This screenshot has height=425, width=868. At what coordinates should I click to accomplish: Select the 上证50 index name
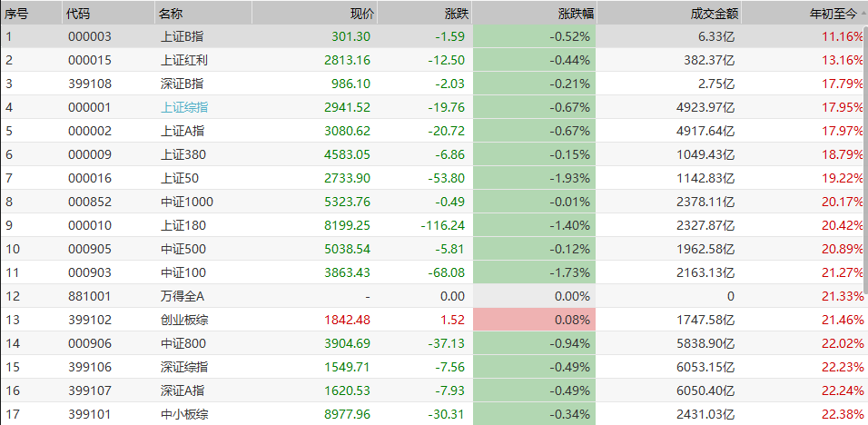tap(179, 178)
